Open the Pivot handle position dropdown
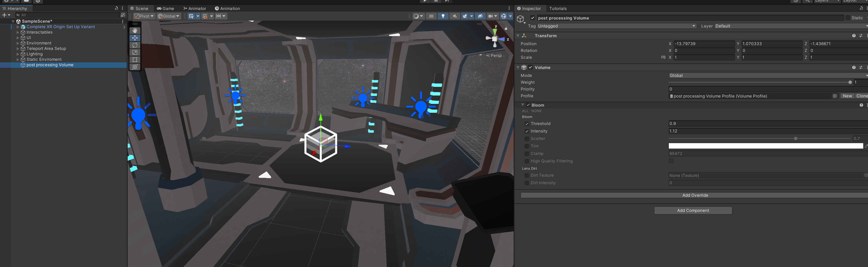The width and height of the screenshot is (868, 267). click(x=144, y=16)
